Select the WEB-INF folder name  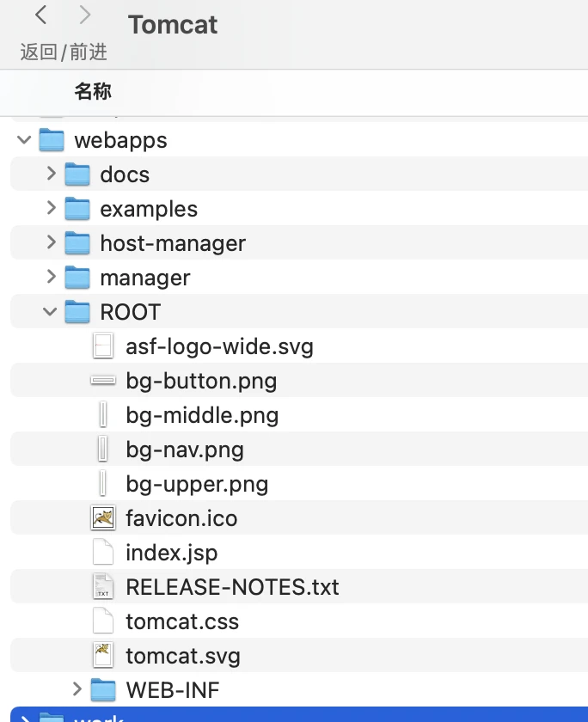173,690
